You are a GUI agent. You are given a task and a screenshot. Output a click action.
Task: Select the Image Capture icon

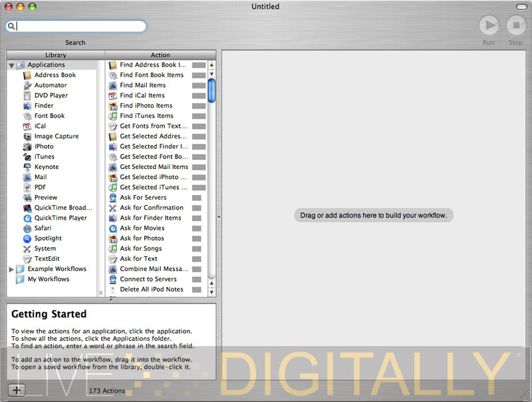[x=27, y=136]
